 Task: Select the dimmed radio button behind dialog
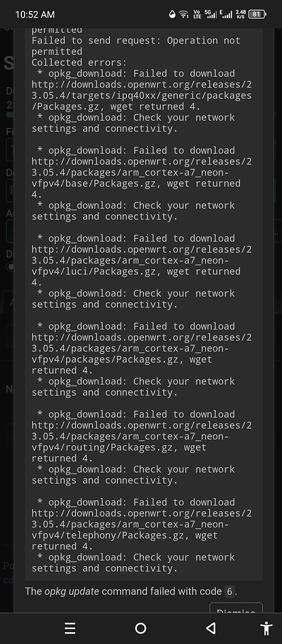coord(10,267)
